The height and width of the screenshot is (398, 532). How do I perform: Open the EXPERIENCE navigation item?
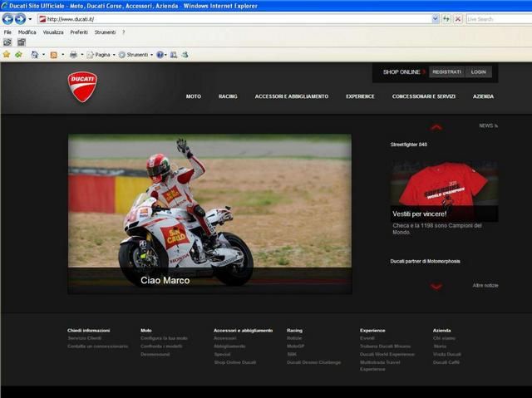(x=360, y=96)
